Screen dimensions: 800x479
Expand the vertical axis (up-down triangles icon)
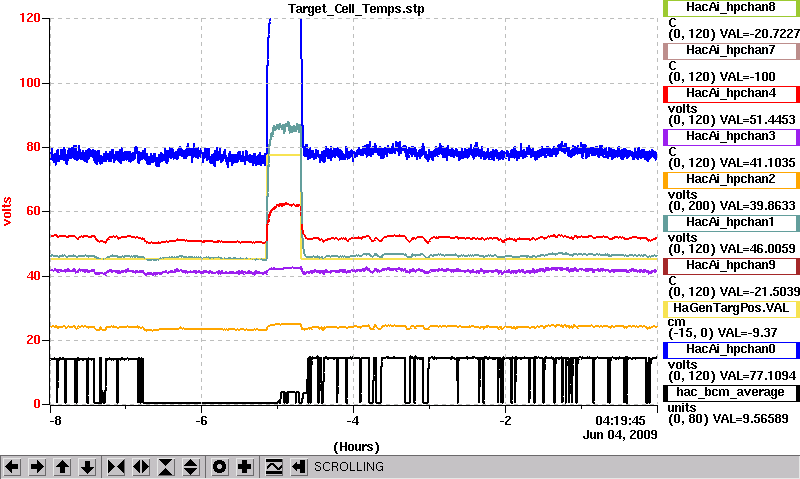click(x=190, y=467)
